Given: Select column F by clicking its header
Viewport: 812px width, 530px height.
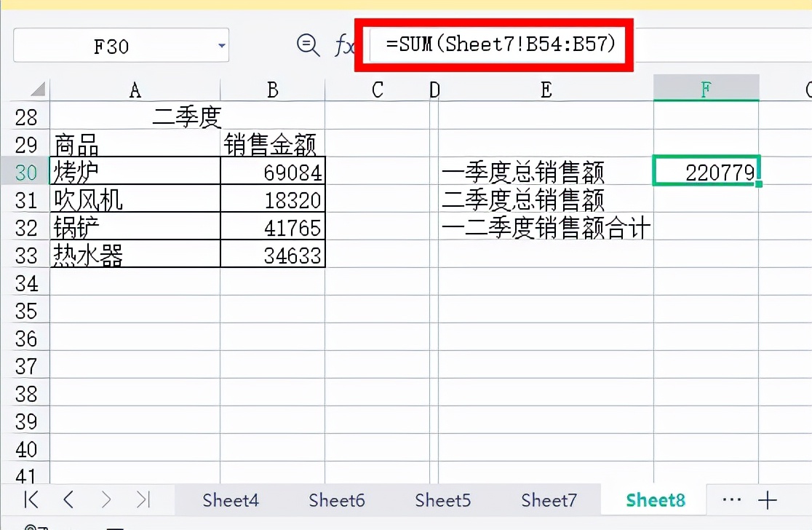Looking at the screenshot, I should (x=706, y=88).
